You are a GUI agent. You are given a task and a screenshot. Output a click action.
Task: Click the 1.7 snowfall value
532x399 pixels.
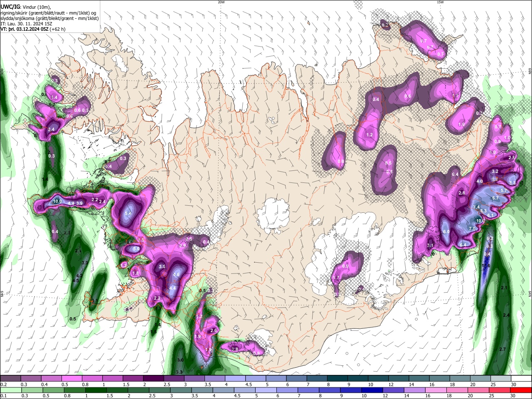click(336, 278)
